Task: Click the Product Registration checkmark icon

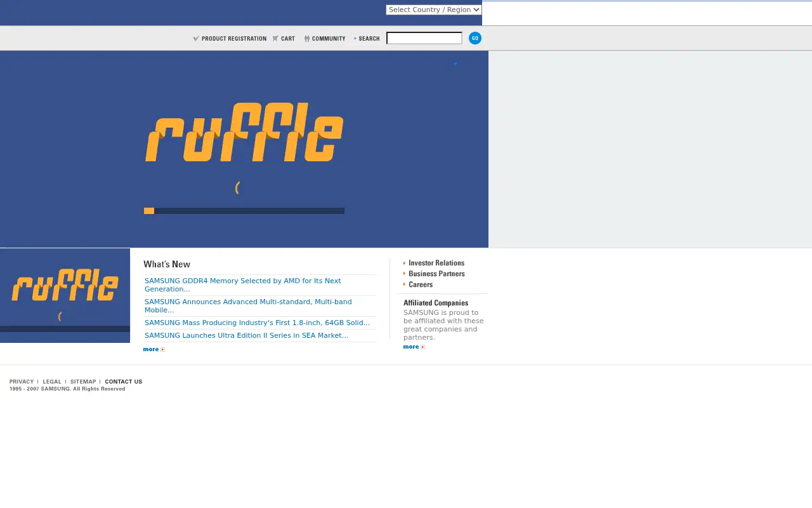Action: (196, 38)
